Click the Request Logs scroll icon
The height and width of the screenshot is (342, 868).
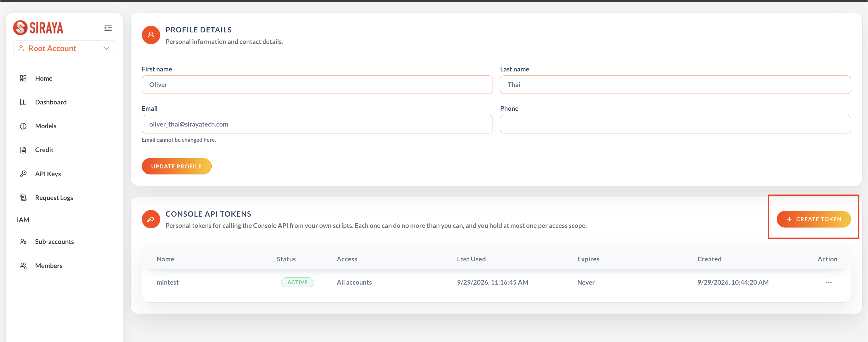pyautogui.click(x=23, y=198)
